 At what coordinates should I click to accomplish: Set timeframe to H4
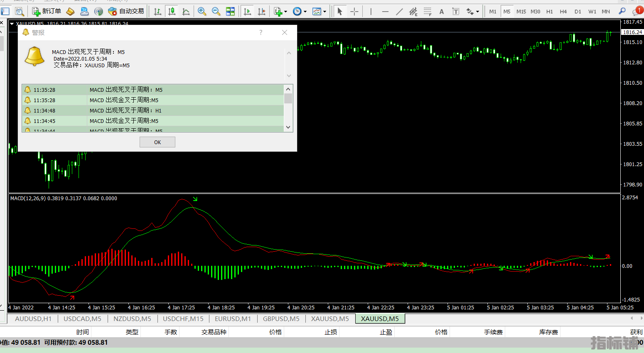pyautogui.click(x=563, y=12)
